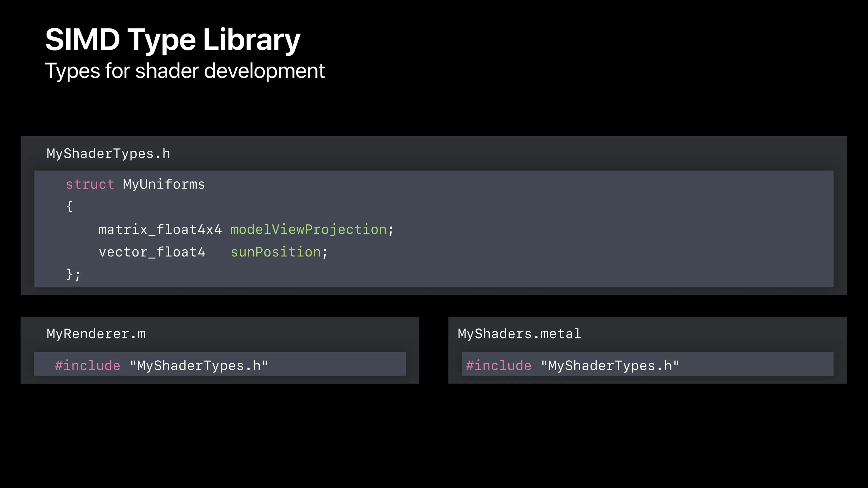868x488 pixels.
Task: Click the SIMD Type Library title
Action: tap(173, 40)
